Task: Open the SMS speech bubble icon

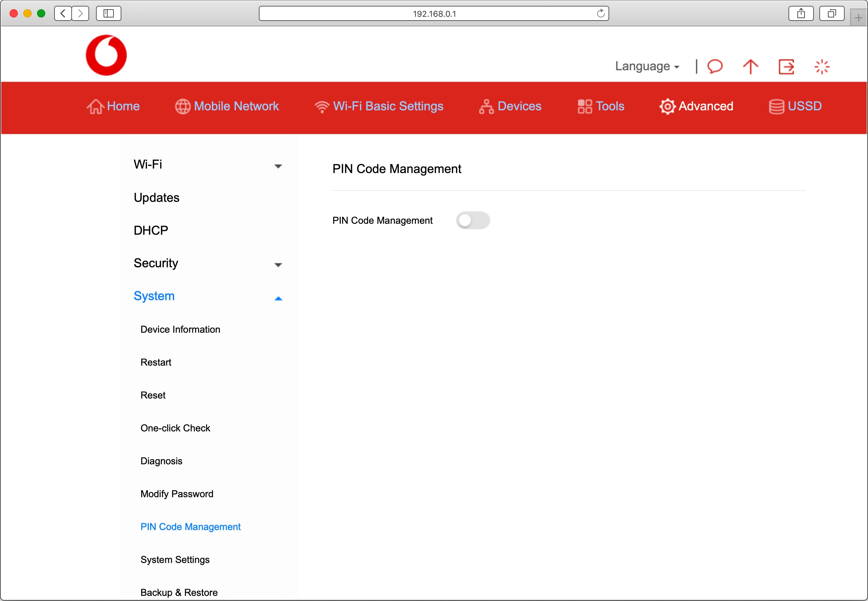Action: pos(715,67)
